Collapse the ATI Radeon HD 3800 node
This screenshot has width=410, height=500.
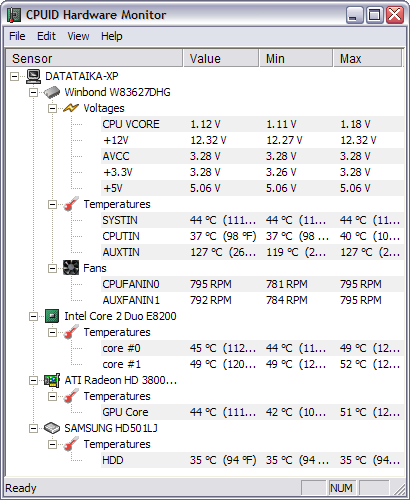(x=33, y=380)
